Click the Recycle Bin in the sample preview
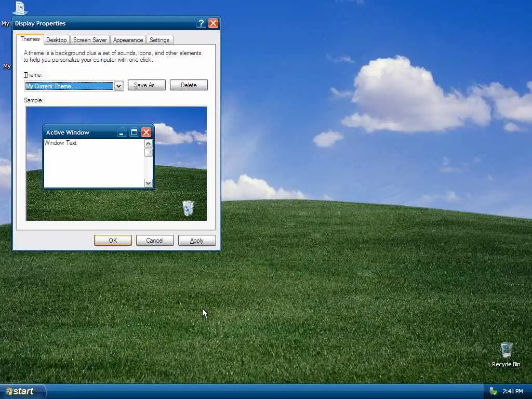 [x=188, y=208]
